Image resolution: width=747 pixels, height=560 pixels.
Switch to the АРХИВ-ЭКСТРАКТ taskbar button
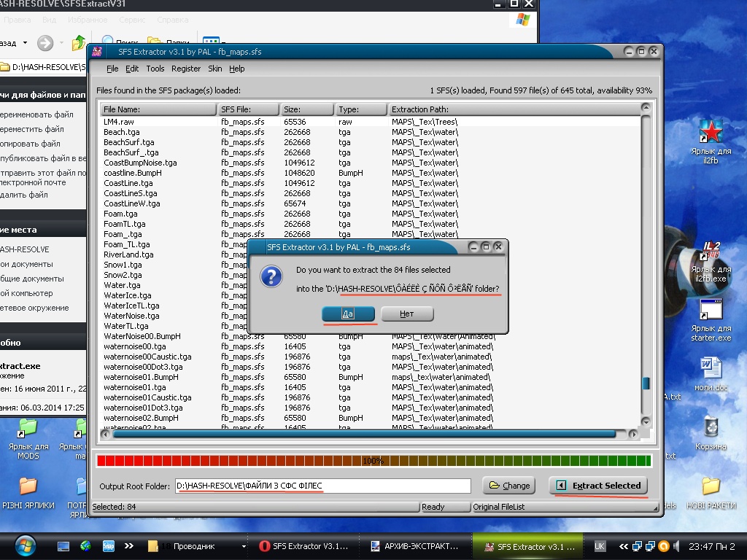click(415, 546)
